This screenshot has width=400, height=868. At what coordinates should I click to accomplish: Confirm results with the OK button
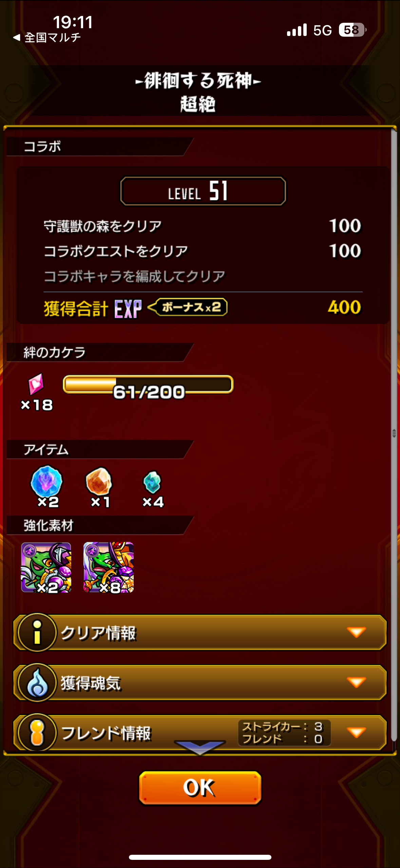tap(200, 788)
